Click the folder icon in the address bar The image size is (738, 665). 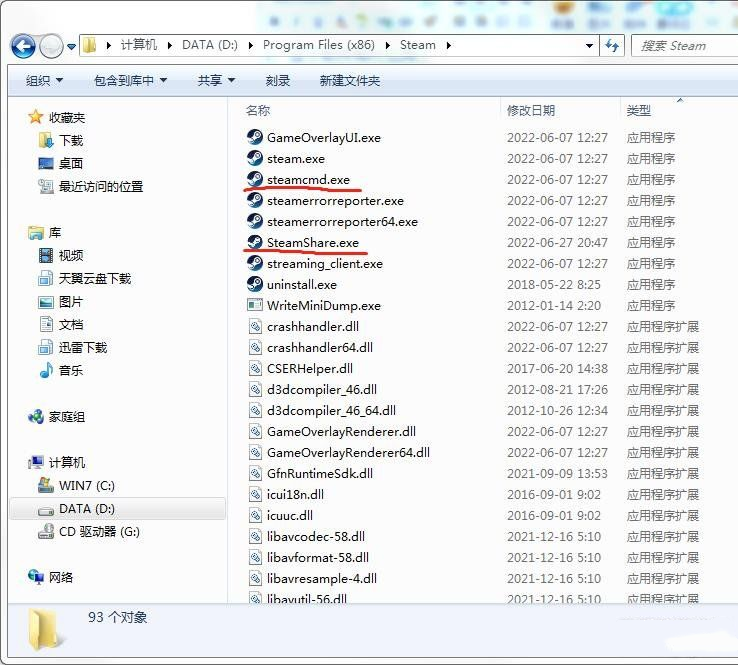pyautogui.click(x=89, y=45)
